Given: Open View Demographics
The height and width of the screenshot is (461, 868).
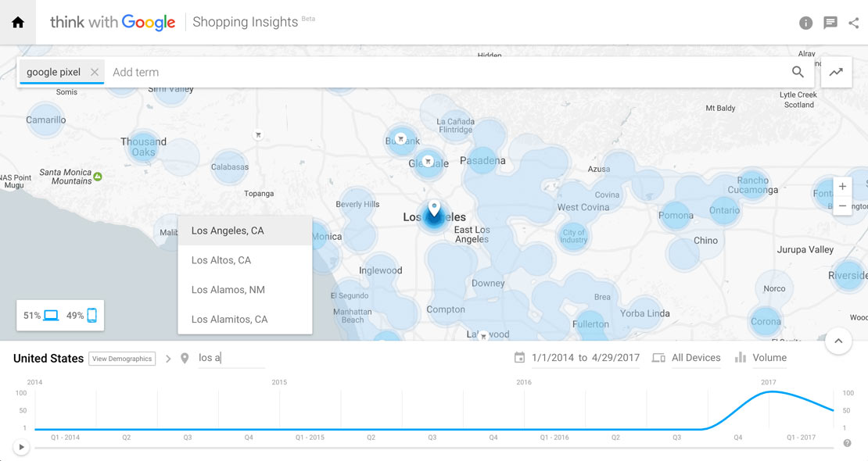Looking at the screenshot, I should pyautogui.click(x=122, y=359).
